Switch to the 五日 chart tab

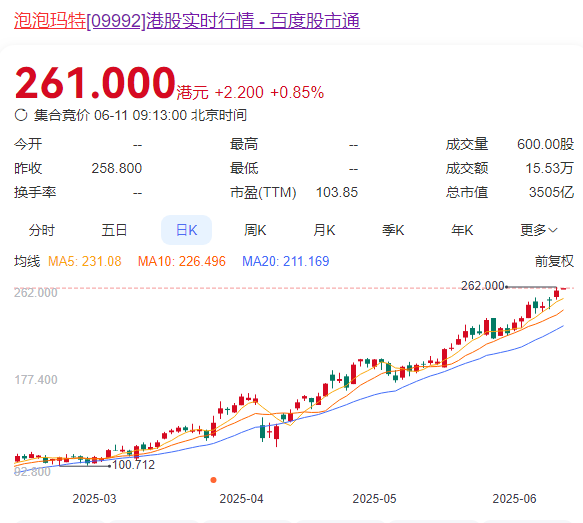(x=114, y=230)
